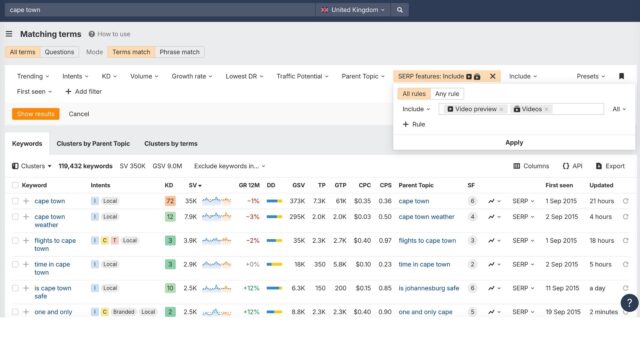Select the Terms match mode
640x360 pixels.
point(131,52)
